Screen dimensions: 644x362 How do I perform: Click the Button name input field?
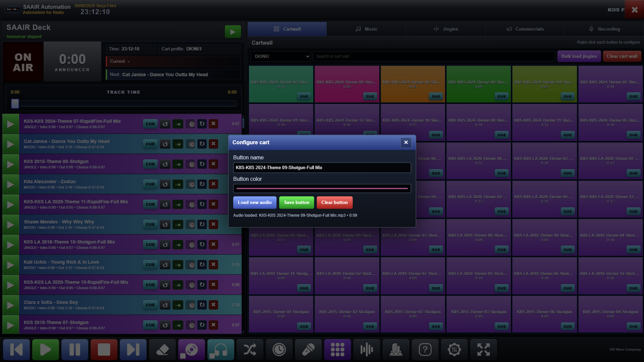322,168
